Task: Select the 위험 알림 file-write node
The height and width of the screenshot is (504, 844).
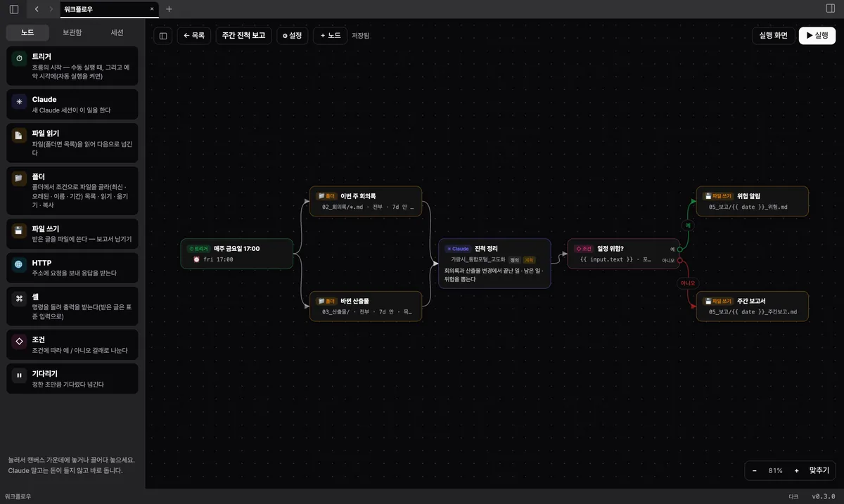Action: click(x=753, y=201)
